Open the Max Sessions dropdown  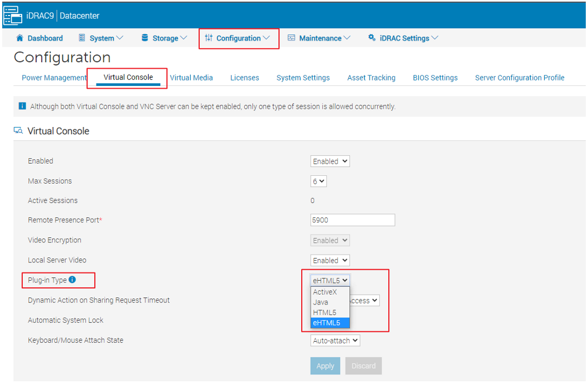coord(318,181)
